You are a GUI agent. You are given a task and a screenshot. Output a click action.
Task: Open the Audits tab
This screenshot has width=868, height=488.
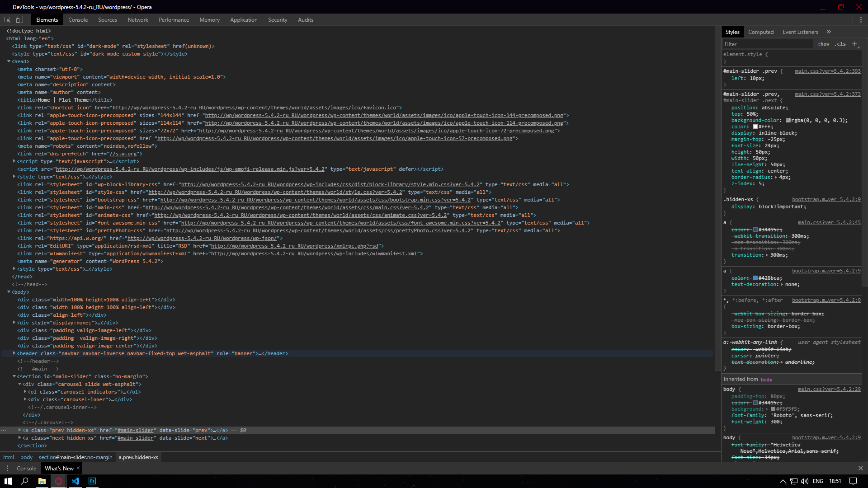pyautogui.click(x=306, y=19)
